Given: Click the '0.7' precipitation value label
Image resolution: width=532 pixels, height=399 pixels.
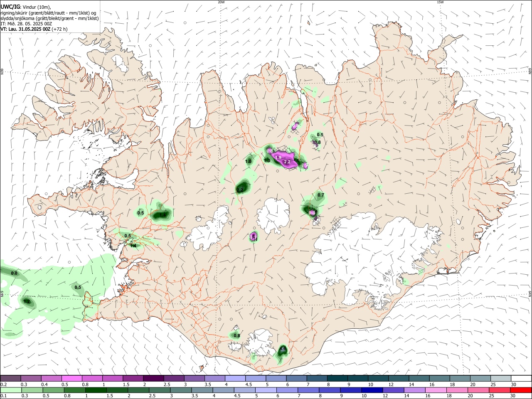Looking at the screenshot, I should (321, 195).
